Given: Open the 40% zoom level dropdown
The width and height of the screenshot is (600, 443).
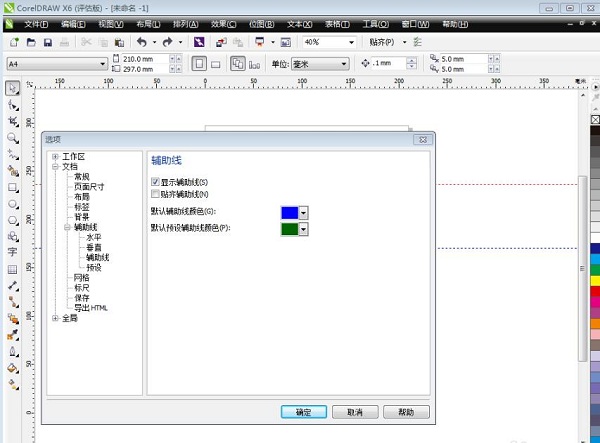Looking at the screenshot, I should [351, 42].
